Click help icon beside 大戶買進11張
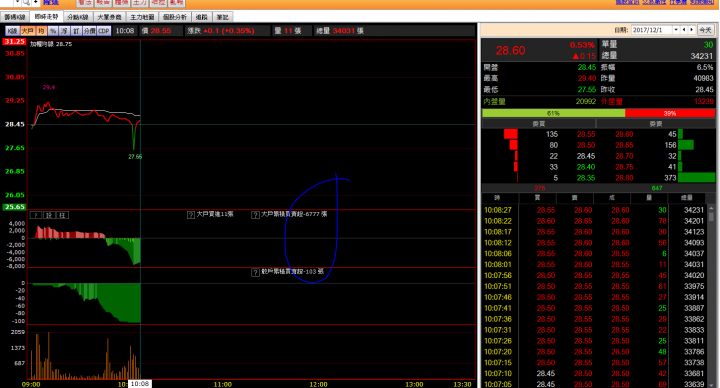Screen dimensions: 720x388 pos(191,215)
